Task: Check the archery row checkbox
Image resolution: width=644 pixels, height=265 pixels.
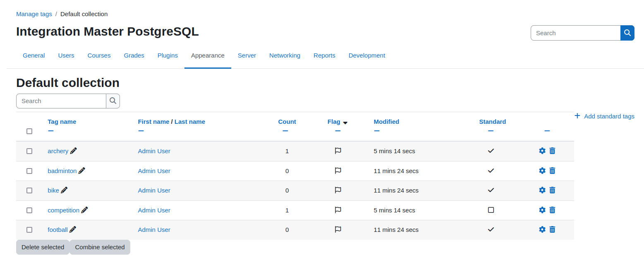Action: (x=29, y=151)
